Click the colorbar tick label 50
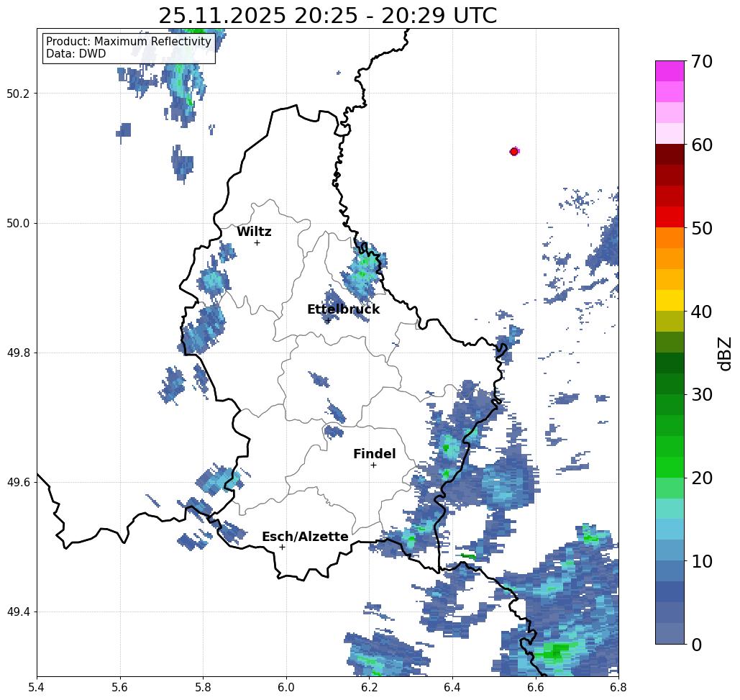The image size is (740, 700). [x=701, y=228]
